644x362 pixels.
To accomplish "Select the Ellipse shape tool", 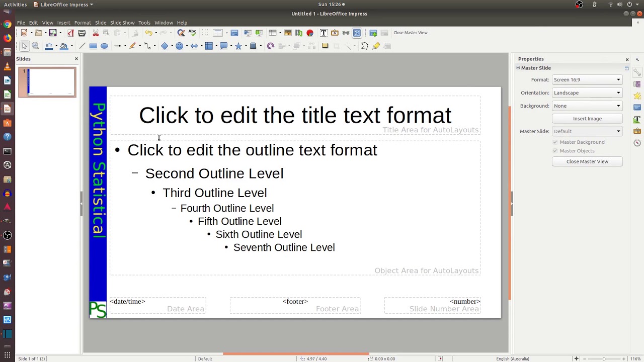I will click(104, 46).
